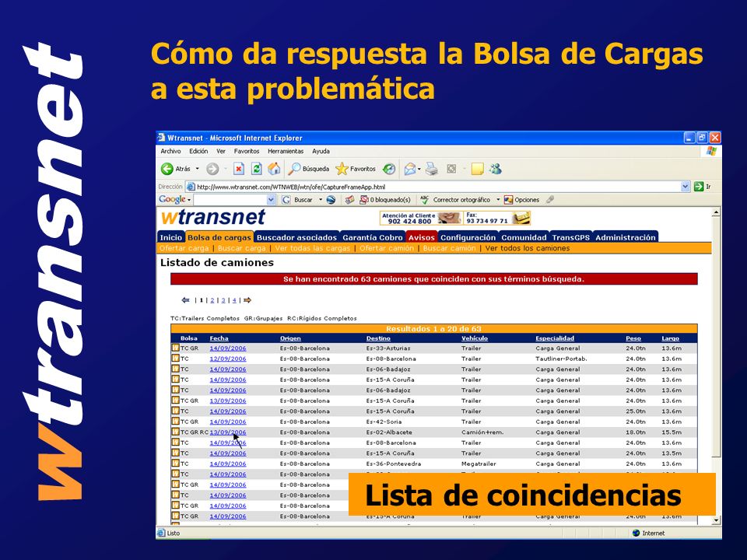Open the Favoritos menu in menu bar

click(247, 151)
